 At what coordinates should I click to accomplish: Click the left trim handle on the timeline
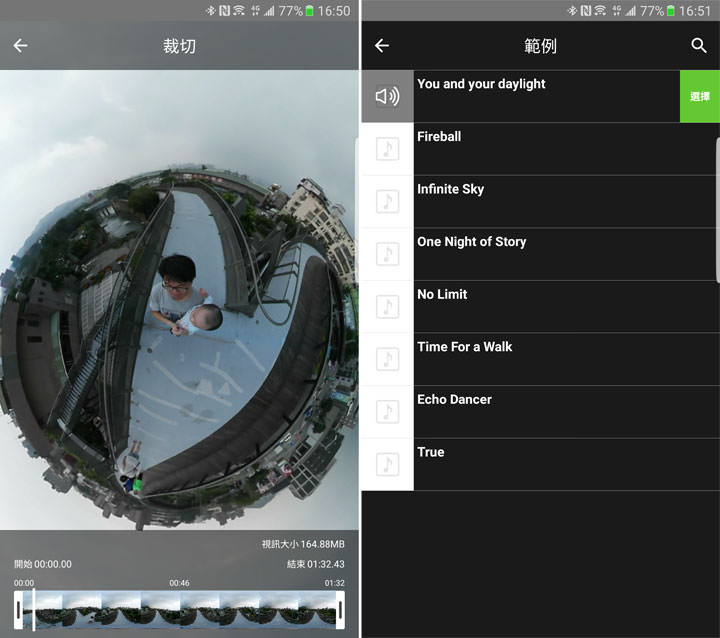tap(19, 610)
